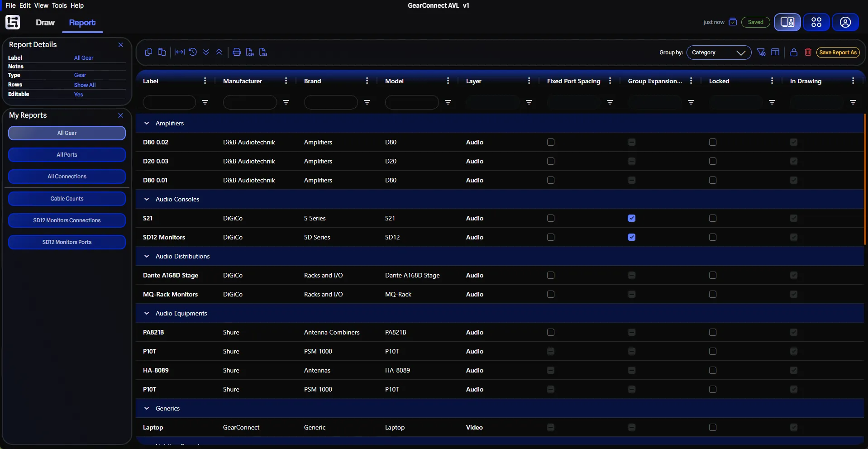This screenshot has height=449, width=868.
Task: Open the four-circles apps button
Action: tap(816, 22)
